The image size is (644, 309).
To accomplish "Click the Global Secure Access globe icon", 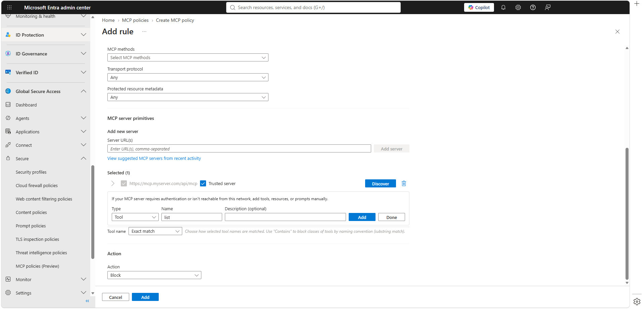I will [x=8, y=91].
